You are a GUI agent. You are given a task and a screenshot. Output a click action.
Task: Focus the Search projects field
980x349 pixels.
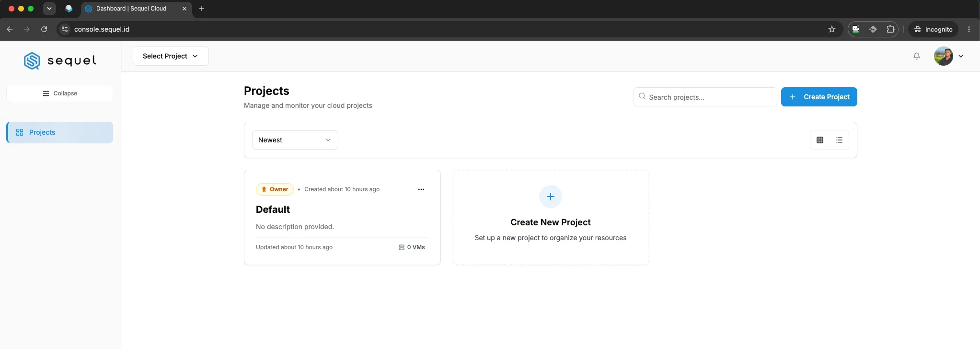pos(705,97)
